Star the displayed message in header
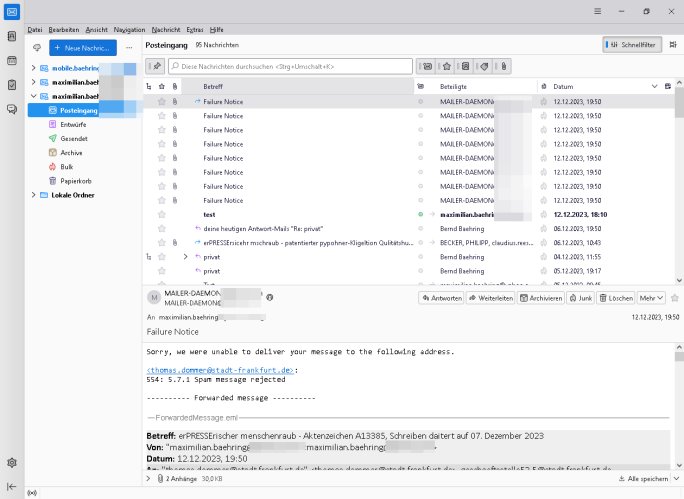The image size is (684, 499). (675, 298)
